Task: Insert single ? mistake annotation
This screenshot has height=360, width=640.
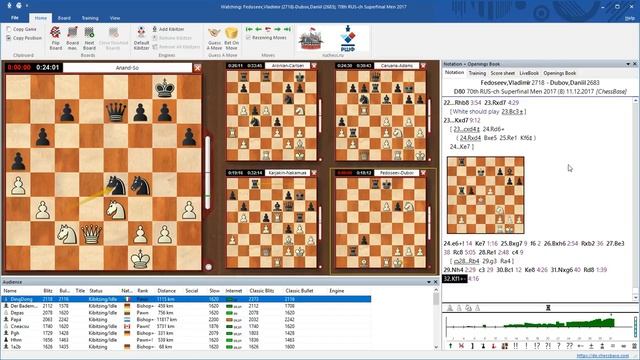Action: 559,346
